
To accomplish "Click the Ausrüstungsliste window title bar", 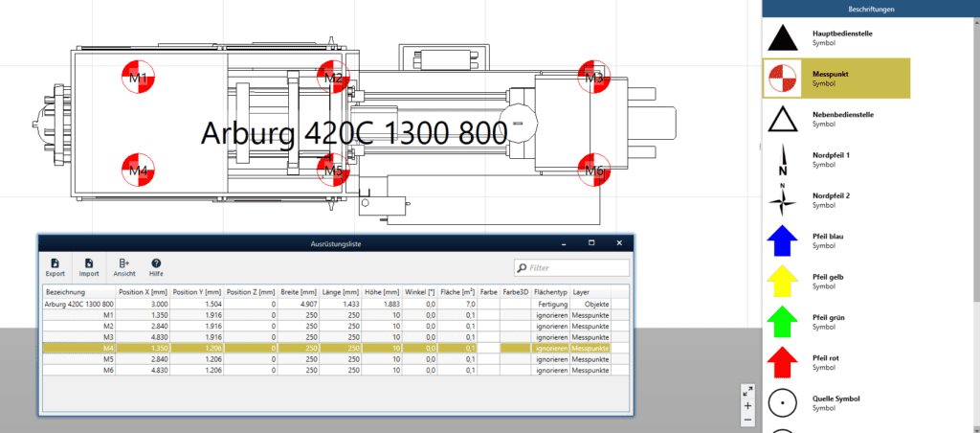I will point(336,243).
